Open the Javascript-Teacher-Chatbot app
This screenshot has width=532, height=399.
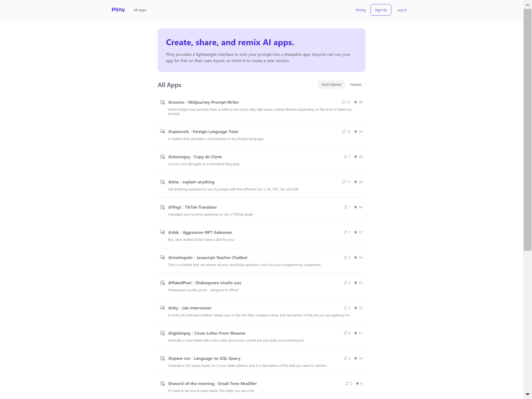click(222, 258)
